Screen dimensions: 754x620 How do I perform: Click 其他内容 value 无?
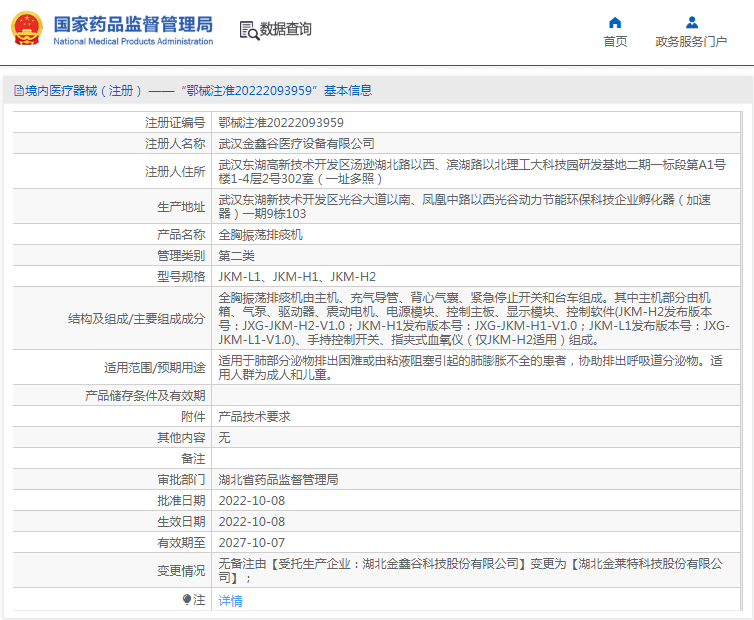click(x=224, y=437)
